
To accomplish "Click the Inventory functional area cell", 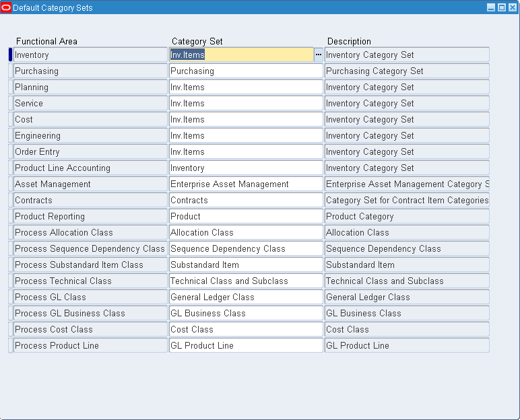I will [90, 55].
